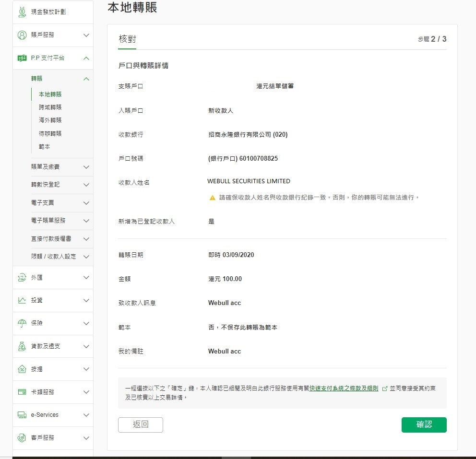Expand the e-Services chevron
This screenshot has width=476, height=459.
(x=86, y=415)
